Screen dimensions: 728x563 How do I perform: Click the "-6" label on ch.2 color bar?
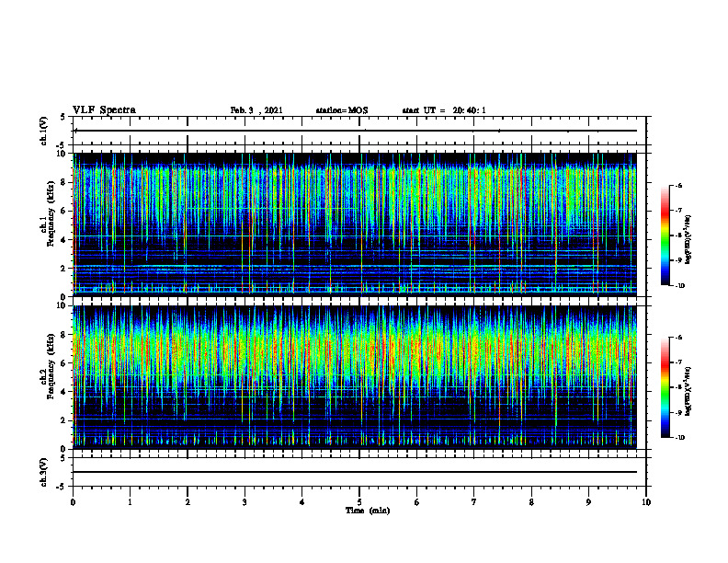pos(679,338)
